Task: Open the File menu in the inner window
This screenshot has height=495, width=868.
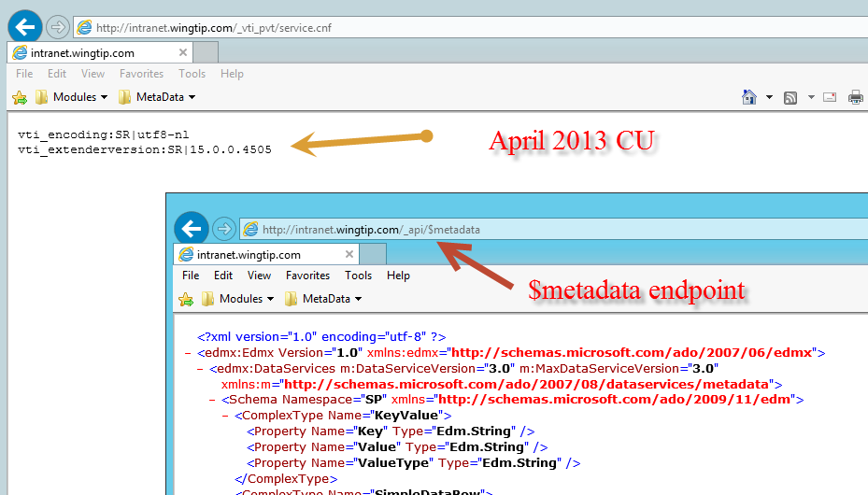Action: (191, 276)
